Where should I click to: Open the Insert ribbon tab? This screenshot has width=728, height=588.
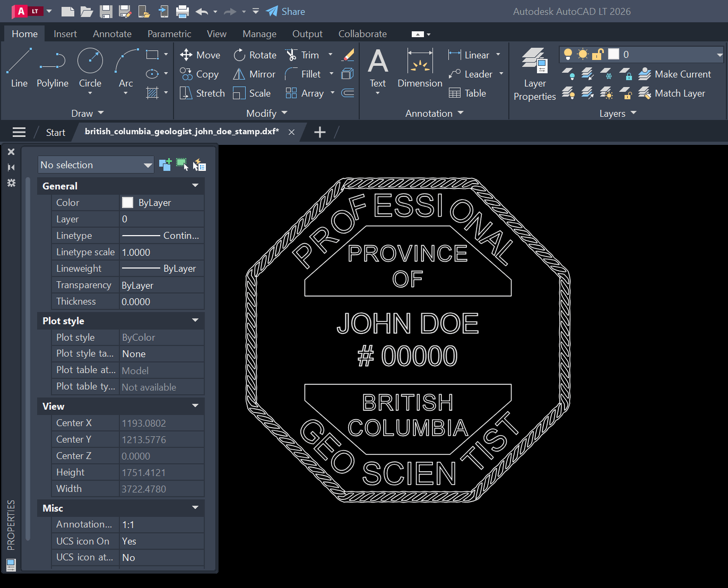(65, 33)
